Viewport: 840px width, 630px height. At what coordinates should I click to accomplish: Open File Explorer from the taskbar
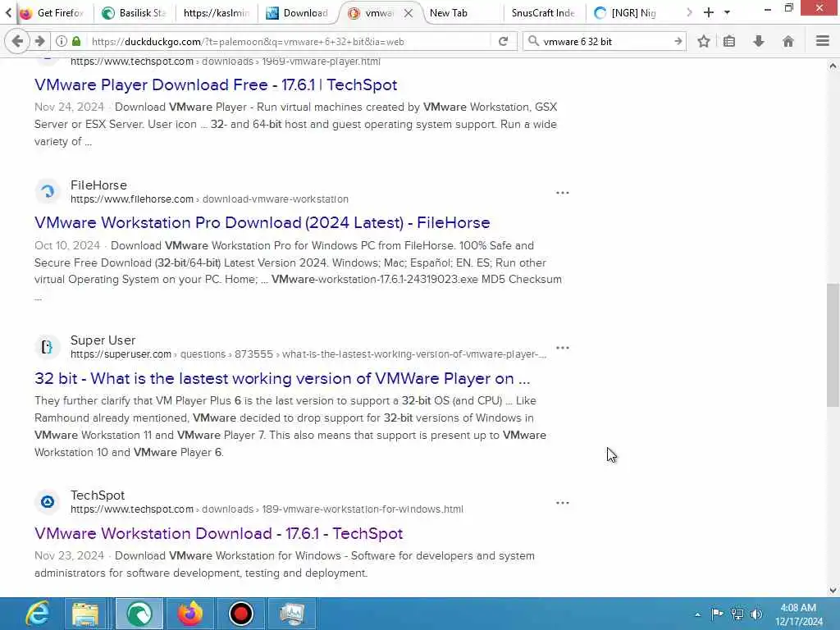click(x=85, y=614)
